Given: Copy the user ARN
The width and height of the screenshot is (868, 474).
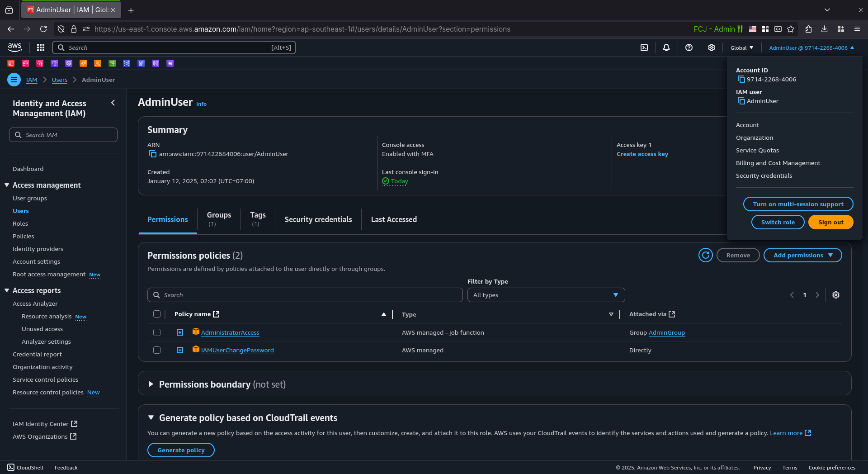Looking at the screenshot, I should tap(153, 154).
